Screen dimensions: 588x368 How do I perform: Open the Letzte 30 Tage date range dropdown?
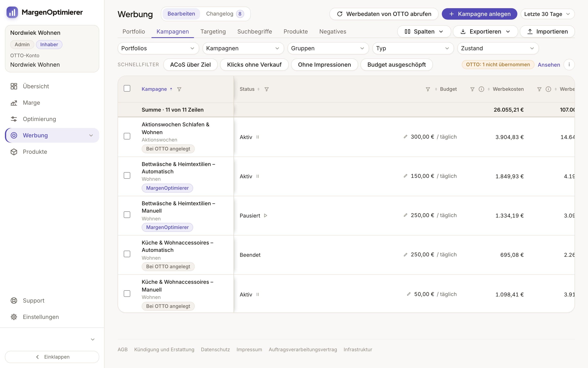coord(547,14)
